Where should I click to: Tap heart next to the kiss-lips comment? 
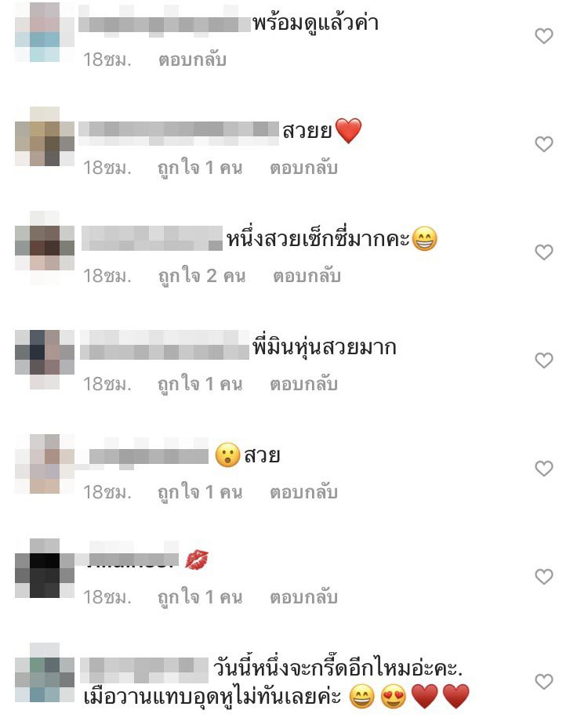[x=543, y=576]
